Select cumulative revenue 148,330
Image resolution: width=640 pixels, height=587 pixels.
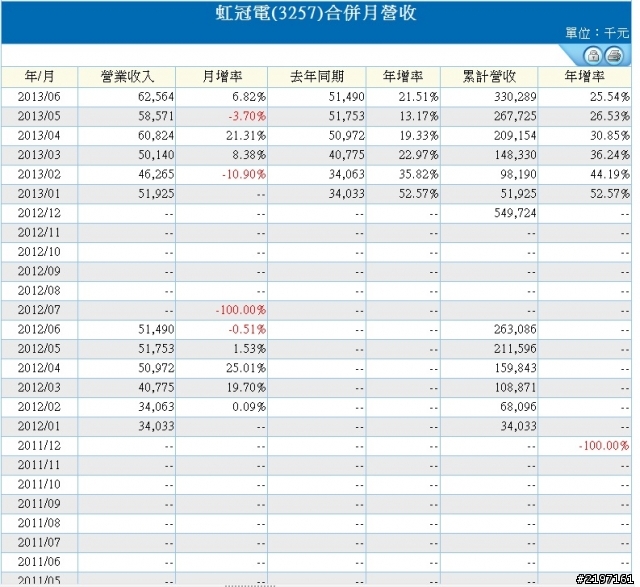515,155
